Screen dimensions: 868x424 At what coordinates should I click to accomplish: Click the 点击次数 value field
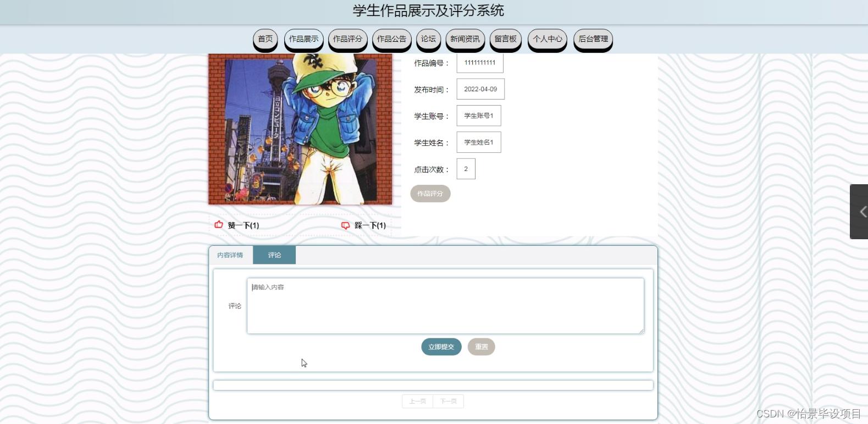tap(466, 169)
